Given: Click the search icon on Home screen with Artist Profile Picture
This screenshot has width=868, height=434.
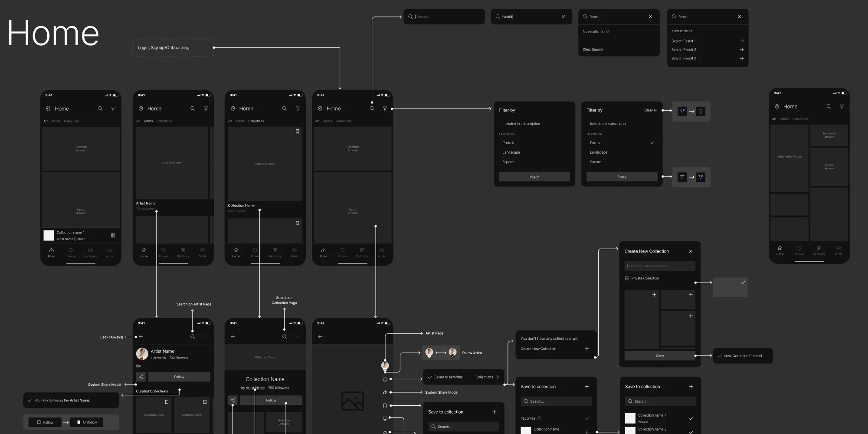Looking at the screenshot, I should pos(829,106).
